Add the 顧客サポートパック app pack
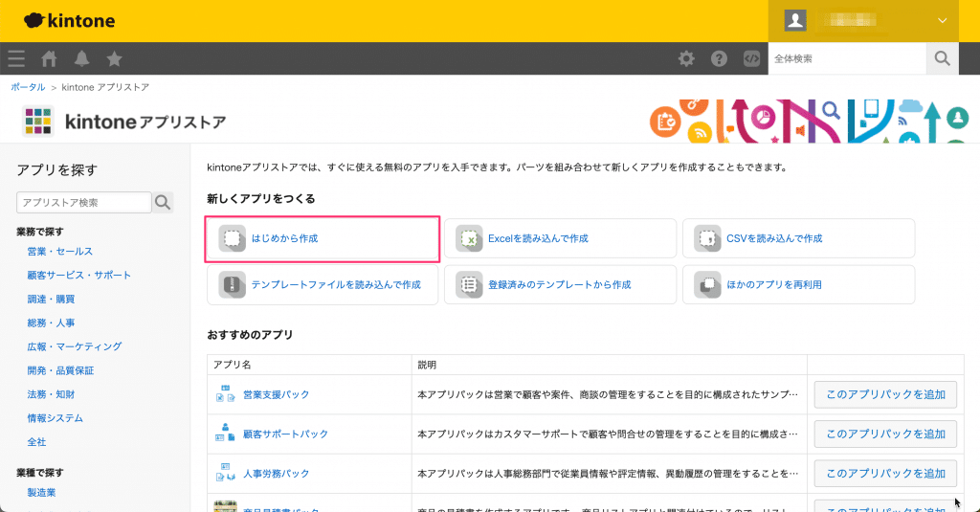The width and height of the screenshot is (980, 512). point(885,434)
